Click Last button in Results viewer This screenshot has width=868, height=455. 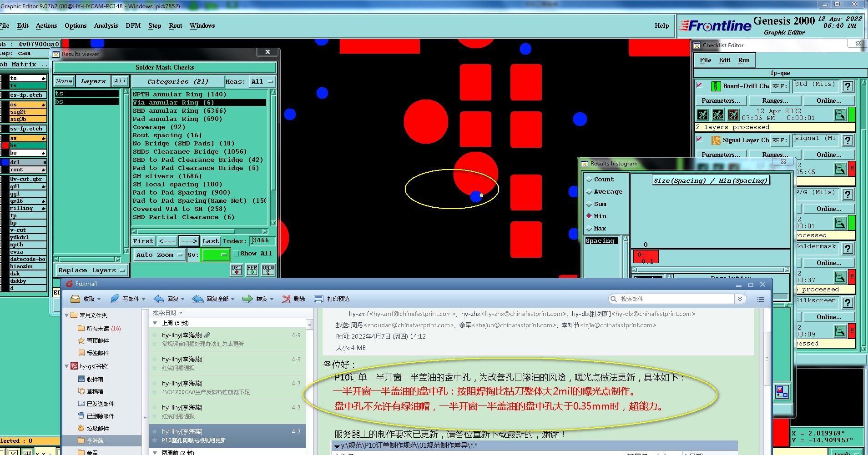point(211,241)
